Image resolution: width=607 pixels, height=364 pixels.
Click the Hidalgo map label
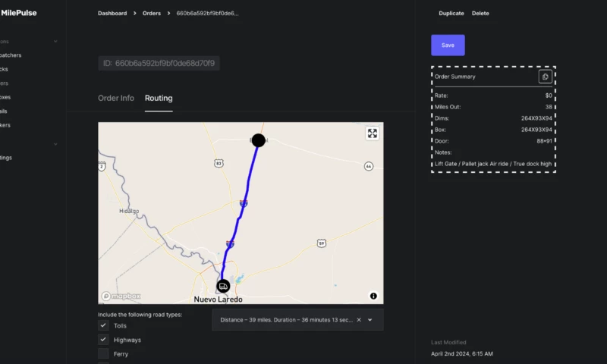[129, 211]
